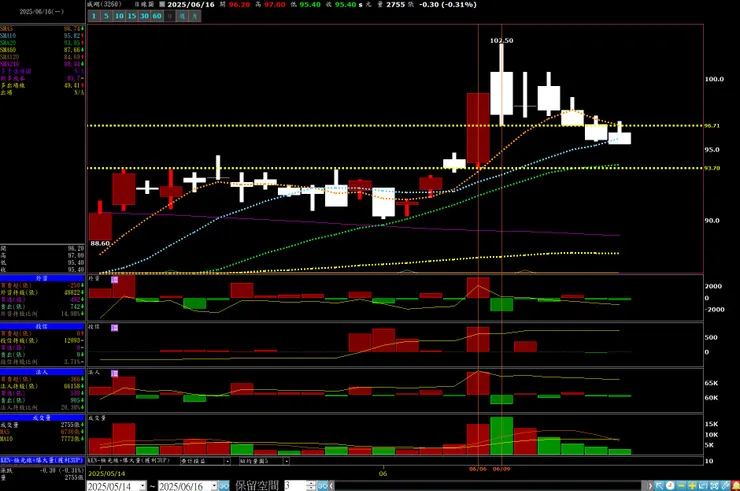Viewport: 740px width, 491px height.
Task: Click the pencil drawing tool icon
Action: click(725, 485)
